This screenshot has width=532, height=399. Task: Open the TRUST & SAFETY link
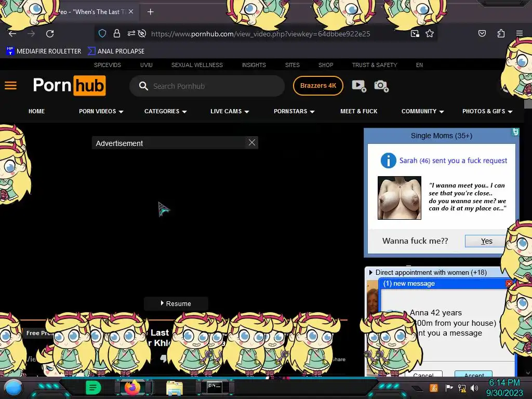point(374,65)
